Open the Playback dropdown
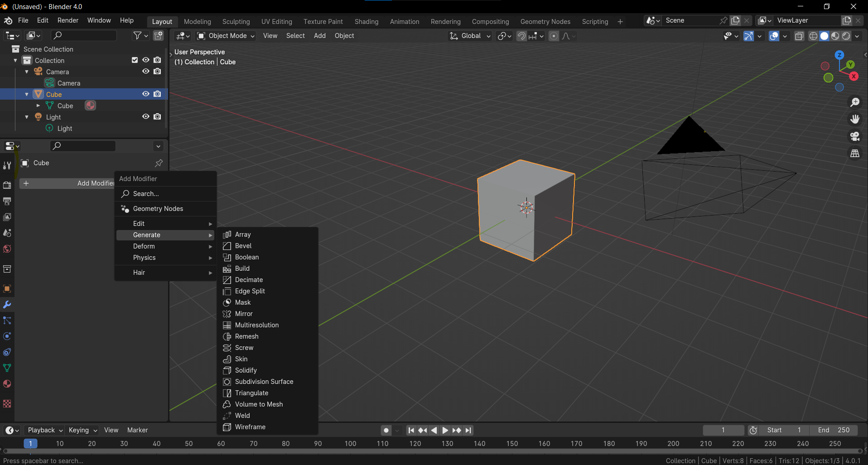The width and height of the screenshot is (868, 465). tap(45, 431)
